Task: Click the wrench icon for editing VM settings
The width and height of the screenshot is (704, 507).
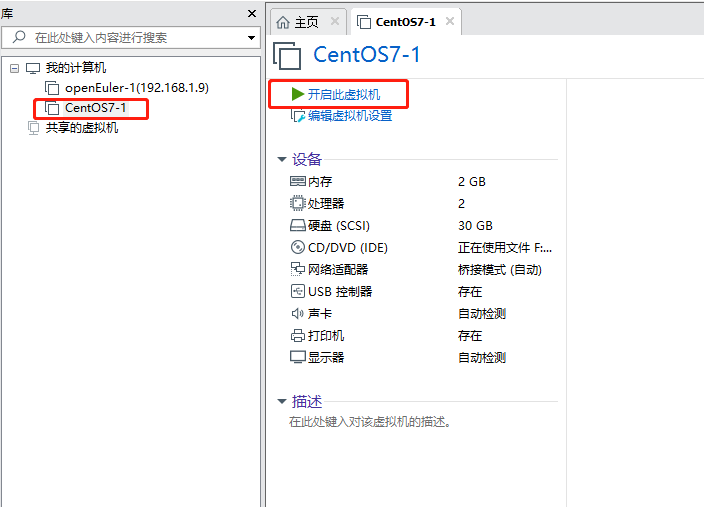Action: pyautogui.click(x=298, y=116)
